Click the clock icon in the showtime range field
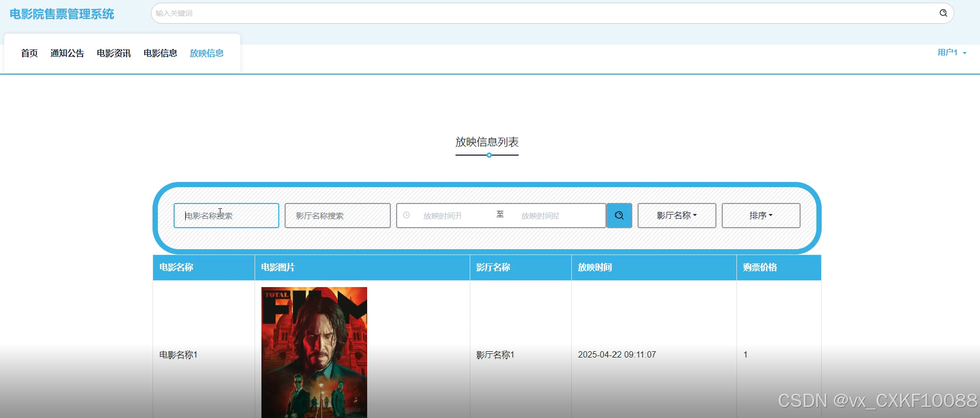Viewport: 980px width, 418px height. (x=406, y=215)
